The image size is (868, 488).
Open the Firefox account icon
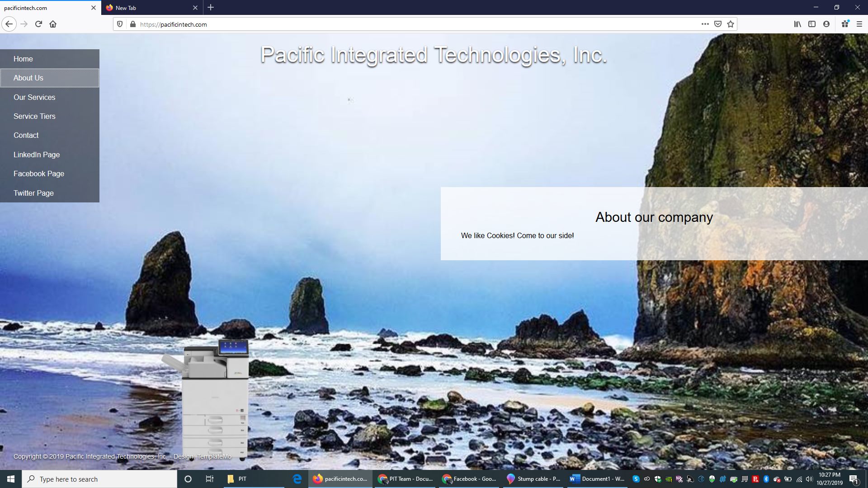click(826, 24)
